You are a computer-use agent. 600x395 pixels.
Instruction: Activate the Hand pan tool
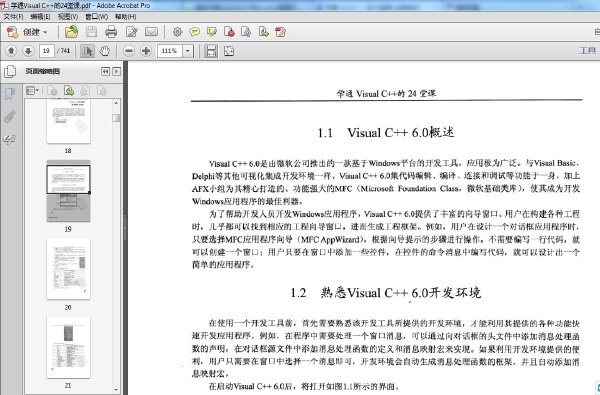[x=104, y=51]
